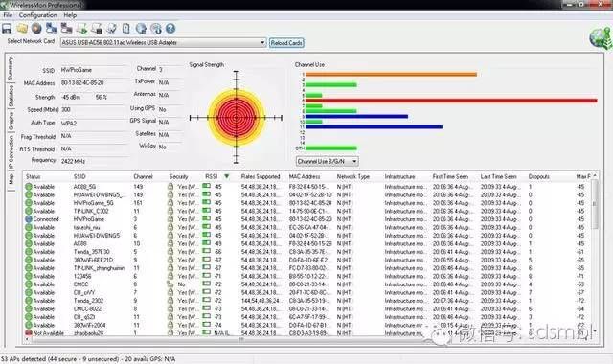Viewport: 613px width, 364px height.
Task: Toggle RSSI column sort arrow
Action: point(226,176)
